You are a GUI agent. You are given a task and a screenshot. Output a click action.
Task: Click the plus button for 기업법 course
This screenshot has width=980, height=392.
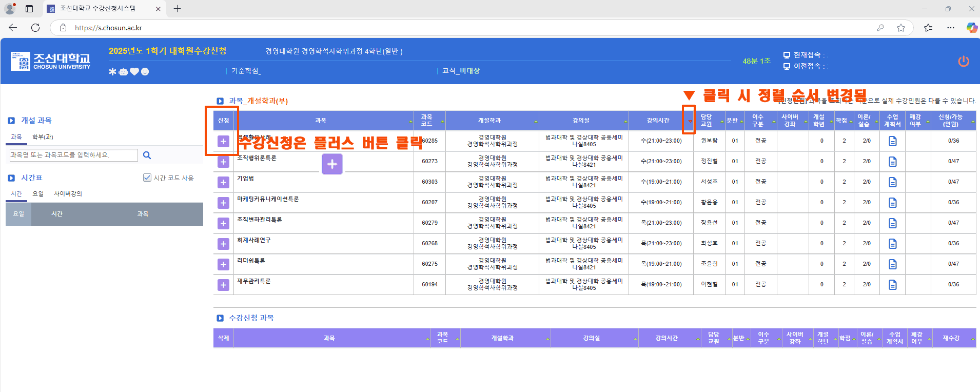click(223, 182)
